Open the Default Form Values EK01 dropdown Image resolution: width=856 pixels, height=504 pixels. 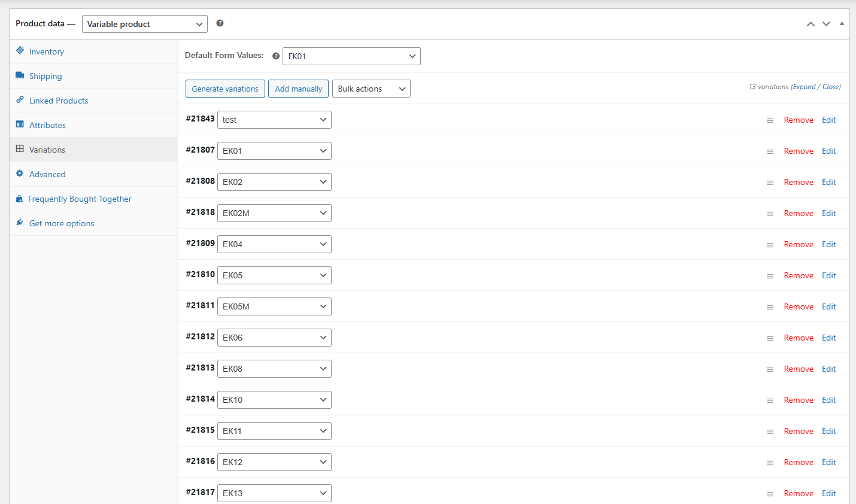click(351, 56)
